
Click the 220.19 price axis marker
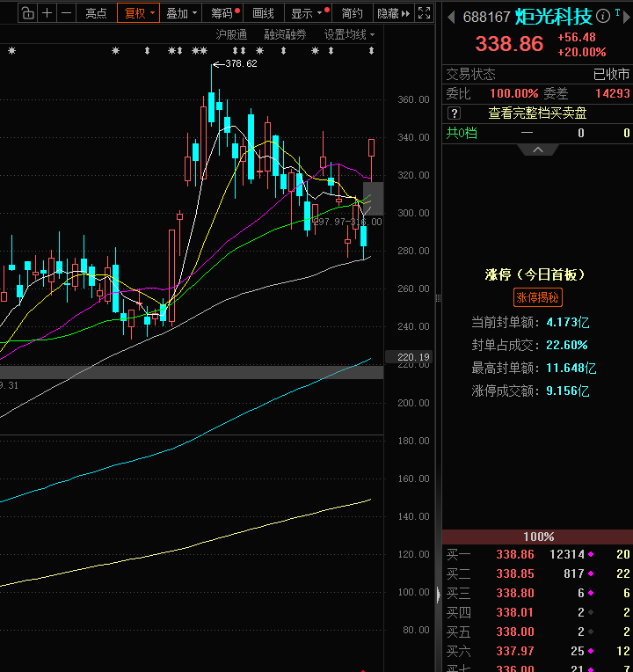tap(409, 356)
